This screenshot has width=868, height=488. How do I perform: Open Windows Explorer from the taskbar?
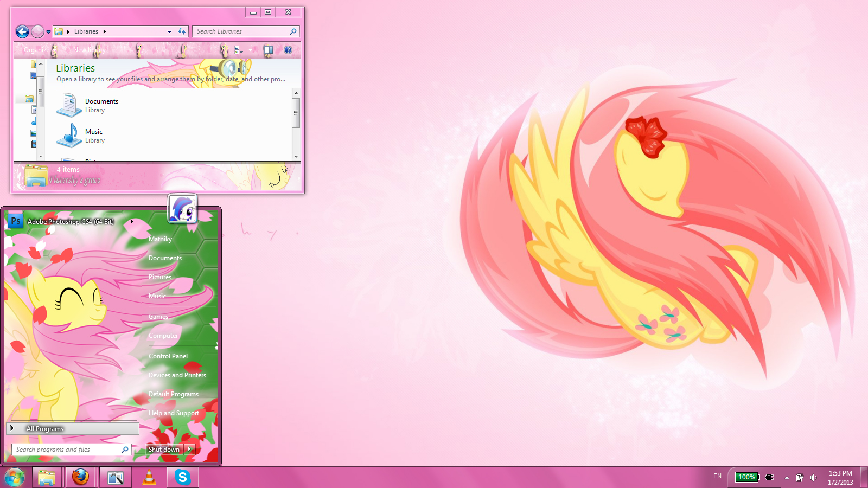coord(47,478)
